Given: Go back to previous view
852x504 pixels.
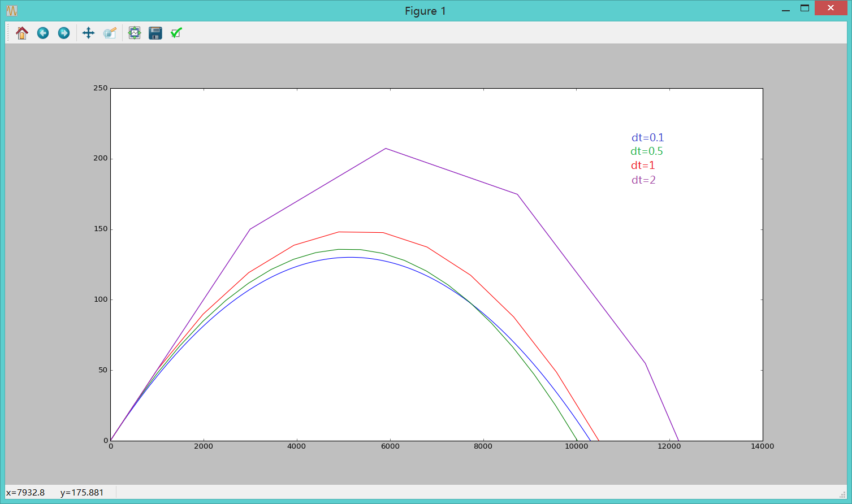Looking at the screenshot, I should 43,33.
